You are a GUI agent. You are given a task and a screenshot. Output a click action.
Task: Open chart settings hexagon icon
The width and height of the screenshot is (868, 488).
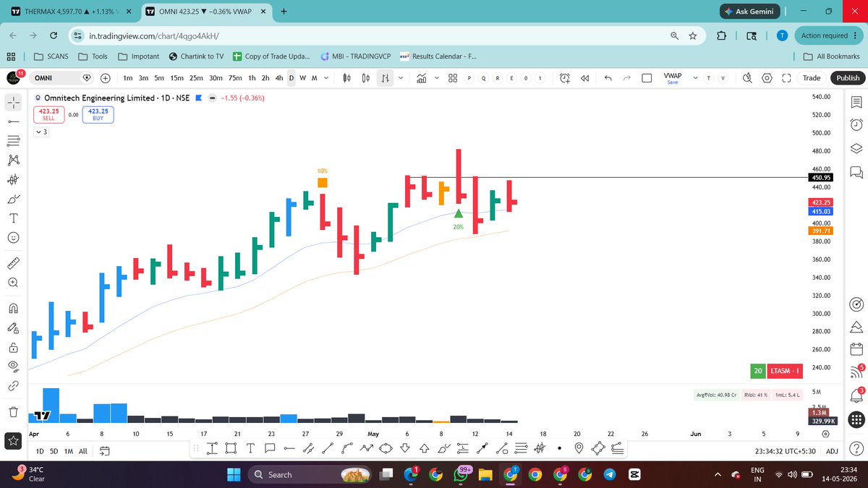coord(767,78)
